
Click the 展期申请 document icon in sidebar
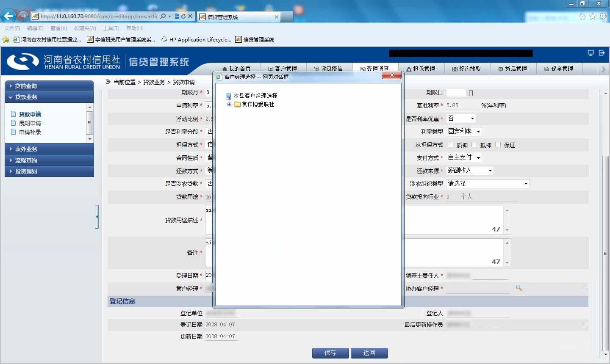(x=13, y=123)
